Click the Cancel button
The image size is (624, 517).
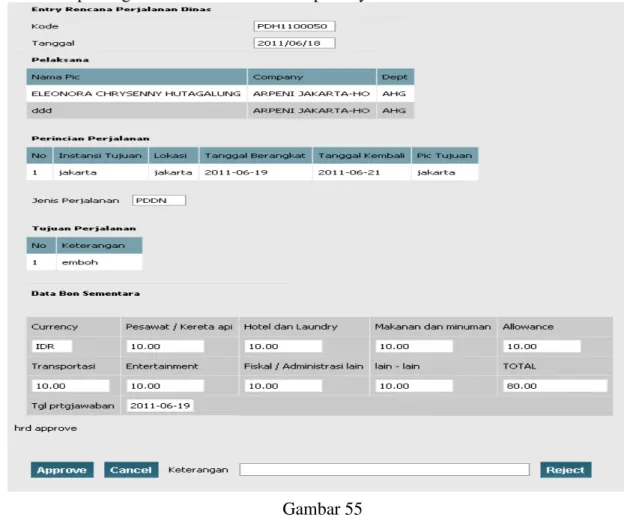click(x=131, y=470)
